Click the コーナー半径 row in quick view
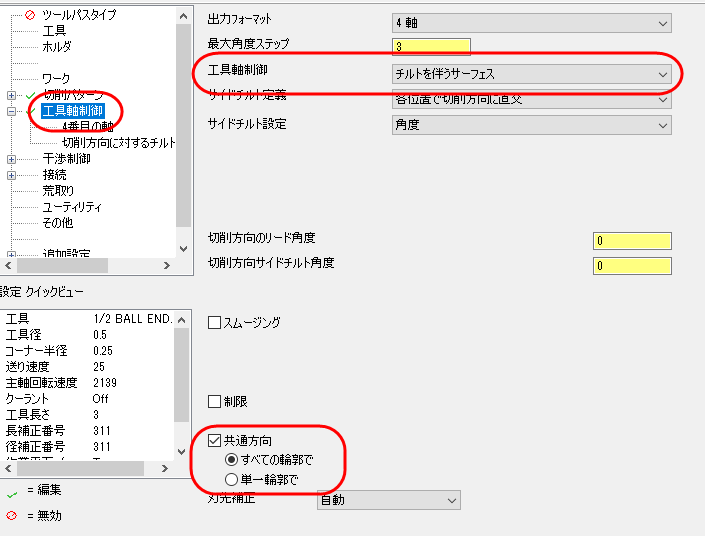This screenshot has width=705, height=536. tap(88, 351)
